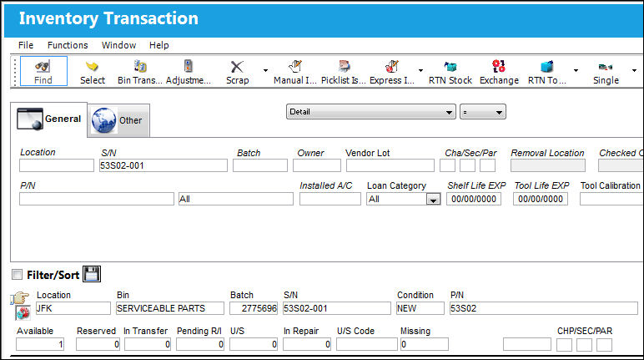Click the JFK location result field
The width and height of the screenshot is (644, 360).
[x=73, y=308]
